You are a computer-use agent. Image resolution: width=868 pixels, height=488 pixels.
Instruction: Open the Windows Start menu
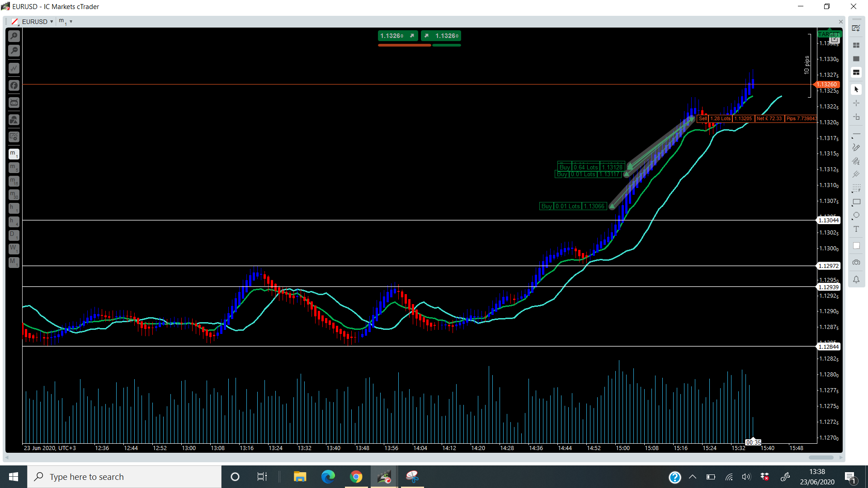pyautogui.click(x=14, y=477)
